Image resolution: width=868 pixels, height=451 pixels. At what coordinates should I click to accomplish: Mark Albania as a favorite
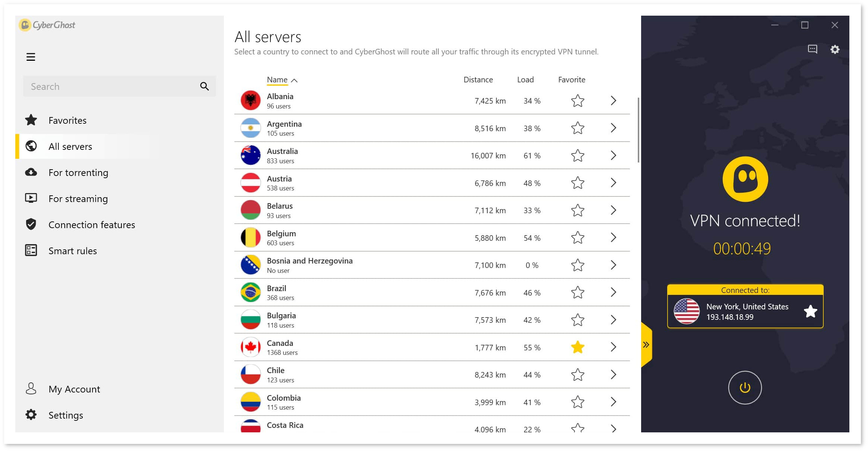(577, 101)
